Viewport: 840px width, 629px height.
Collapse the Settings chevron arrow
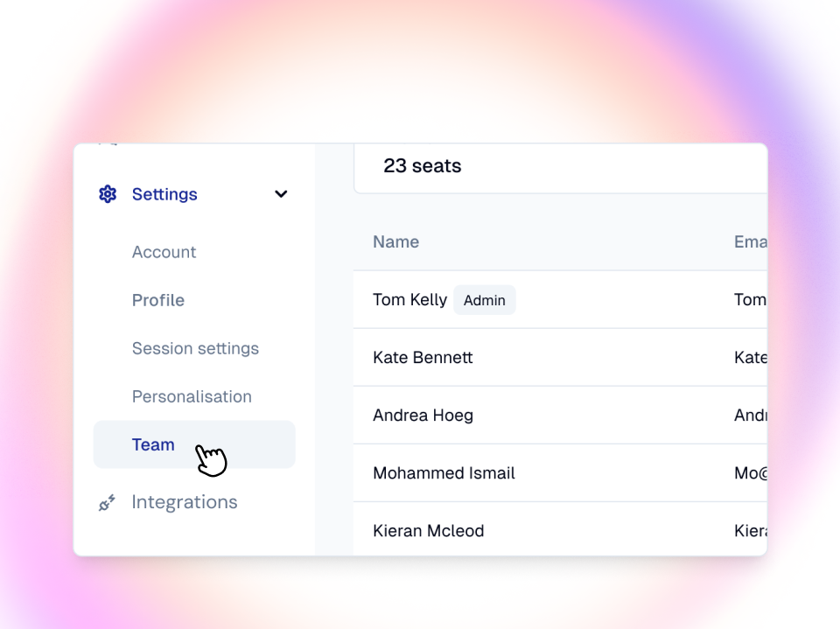[x=281, y=194]
